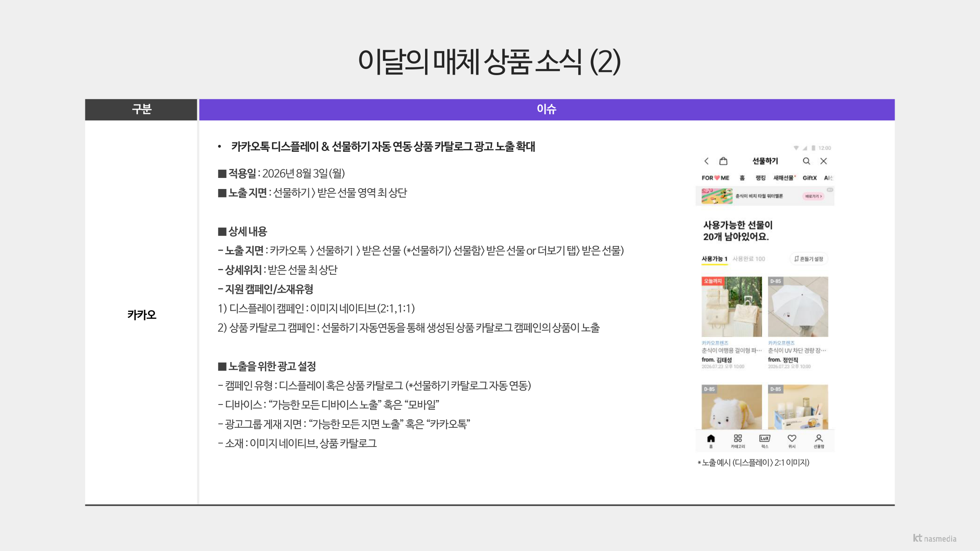Tap the 바로가기 button on banner

coord(813,196)
